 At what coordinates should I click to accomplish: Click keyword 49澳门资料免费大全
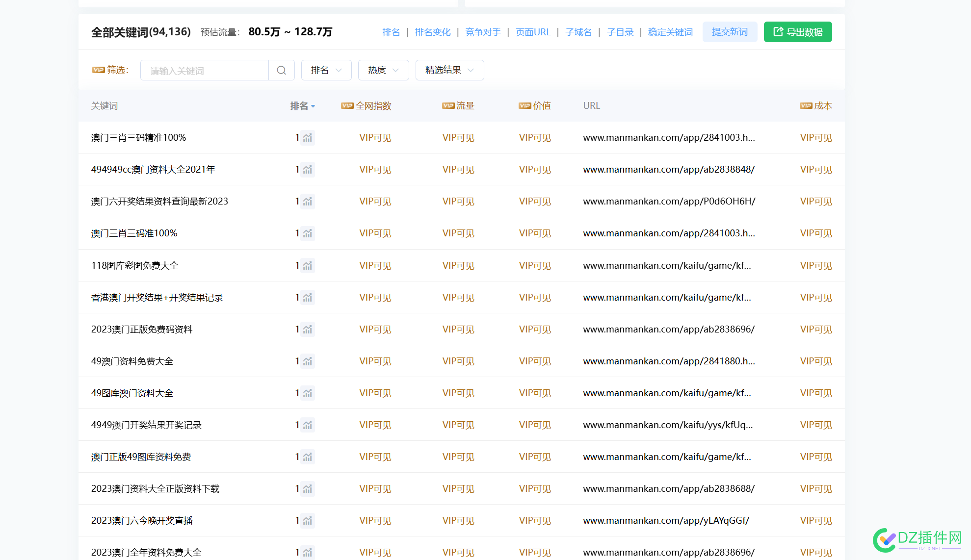click(x=132, y=361)
